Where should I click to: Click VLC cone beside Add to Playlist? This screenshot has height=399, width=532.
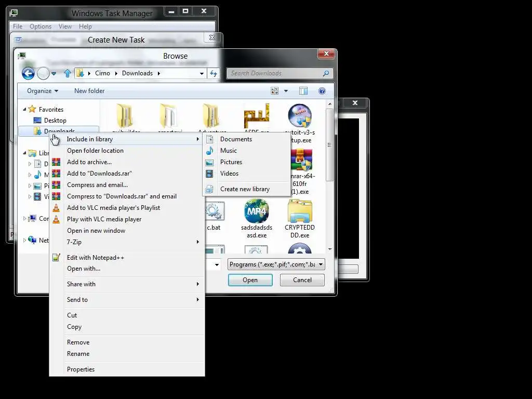56,208
